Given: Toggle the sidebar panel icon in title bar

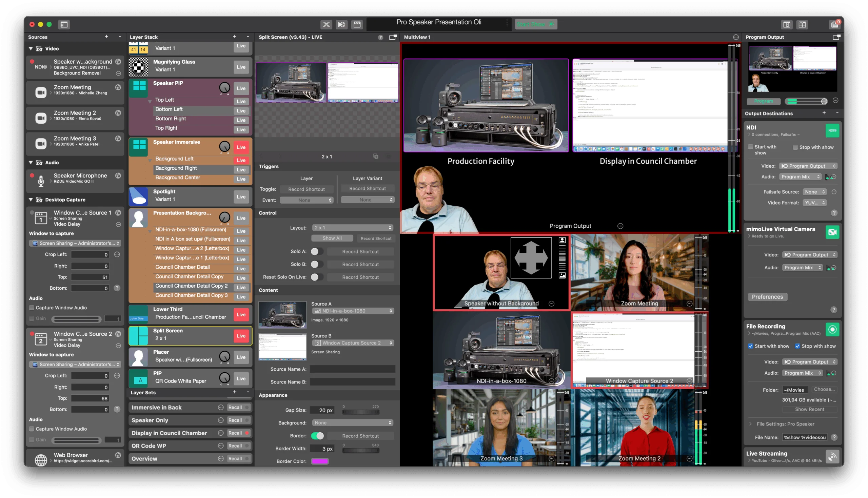Looking at the screenshot, I should pyautogui.click(x=64, y=24).
